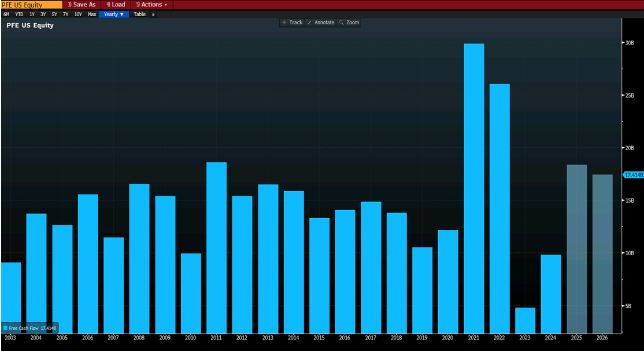Select the 5Y time range
The image size is (644, 351).
pos(54,14)
